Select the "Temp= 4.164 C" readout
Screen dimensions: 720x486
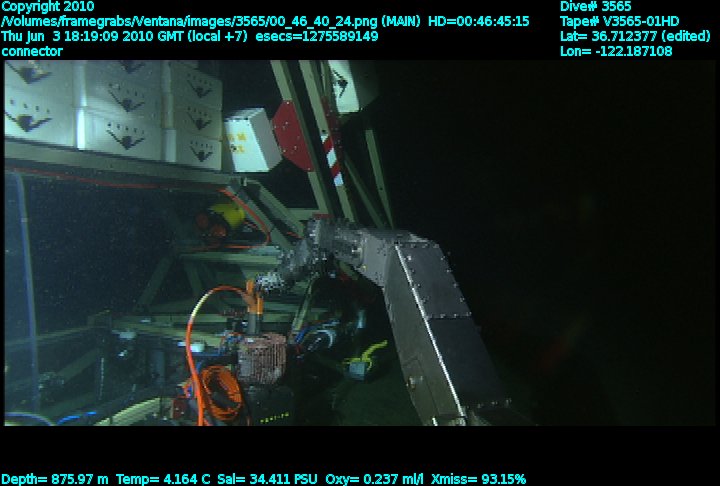(x=163, y=480)
